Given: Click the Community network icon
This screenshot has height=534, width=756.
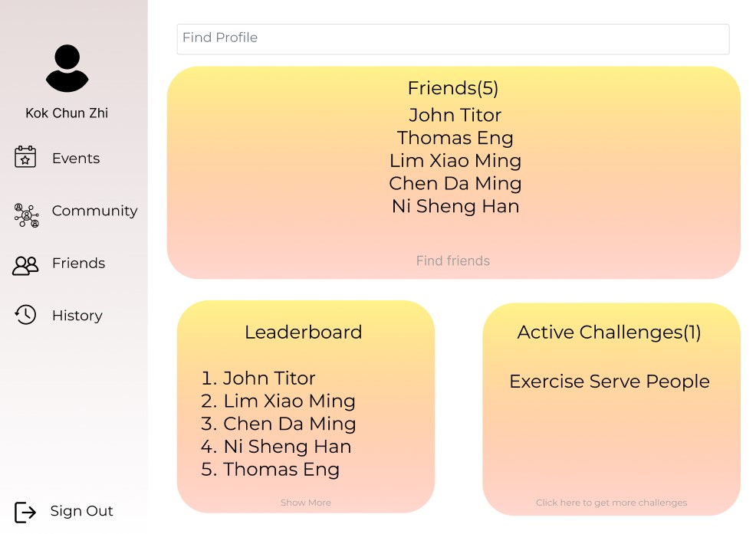Looking at the screenshot, I should tap(26, 215).
